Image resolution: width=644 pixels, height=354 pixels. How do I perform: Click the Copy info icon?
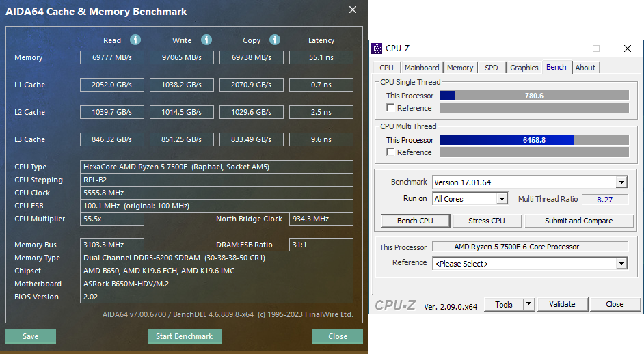click(x=275, y=40)
